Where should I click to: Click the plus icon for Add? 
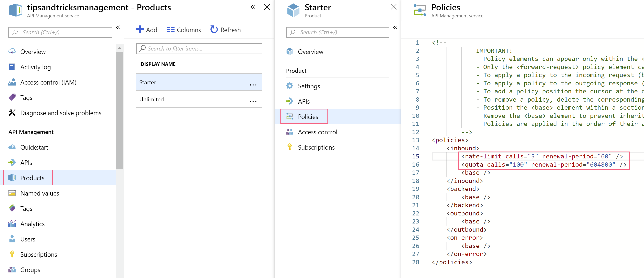click(x=140, y=29)
